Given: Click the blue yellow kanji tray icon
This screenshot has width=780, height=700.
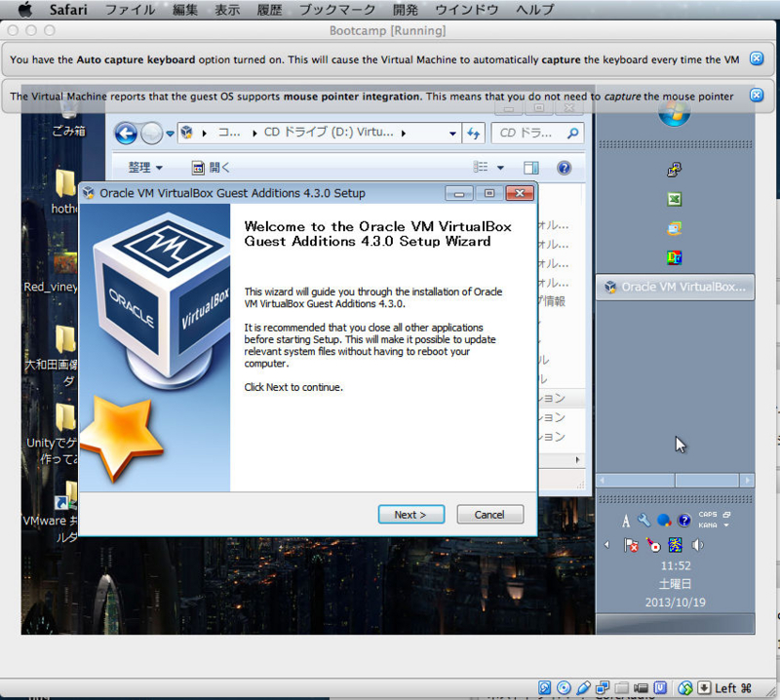Looking at the screenshot, I should 675,545.
